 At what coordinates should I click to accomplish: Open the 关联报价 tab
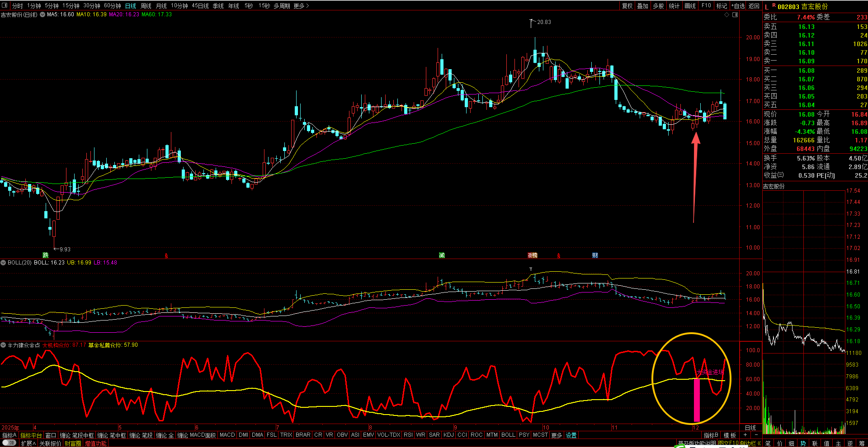pyautogui.click(x=50, y=443)
